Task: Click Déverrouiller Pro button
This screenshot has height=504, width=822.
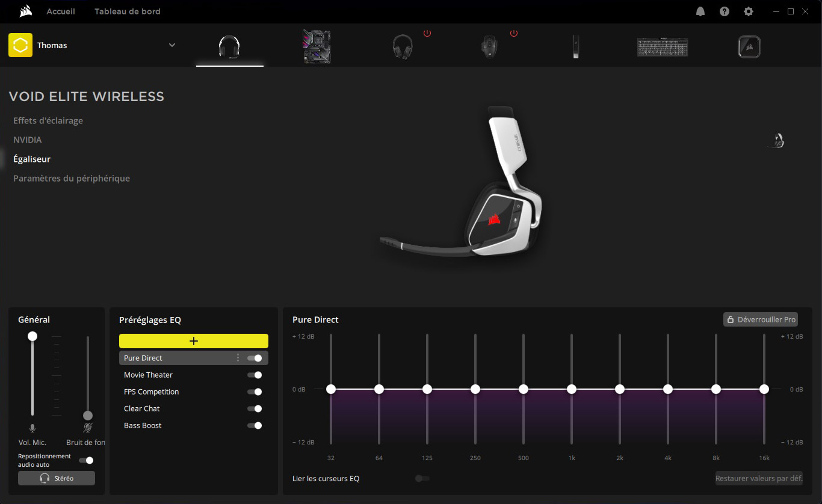Action: click(761, 319)
